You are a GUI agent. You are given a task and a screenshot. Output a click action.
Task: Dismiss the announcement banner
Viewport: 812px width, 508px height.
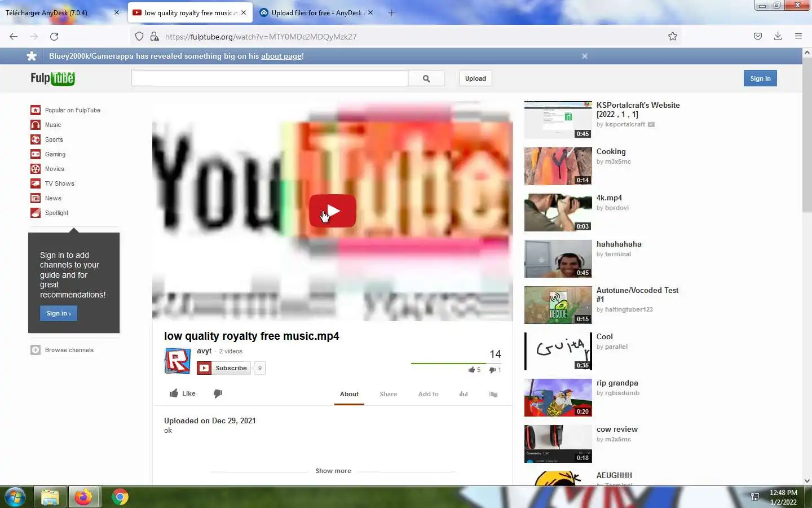coord(585,56)
